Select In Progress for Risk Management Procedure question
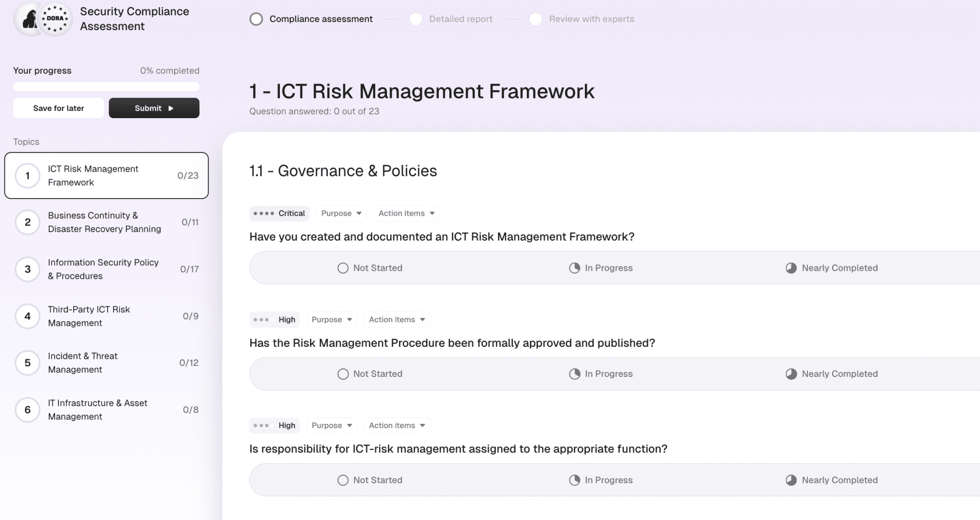This screenshot has width=980, height=520. pos(601,374)
